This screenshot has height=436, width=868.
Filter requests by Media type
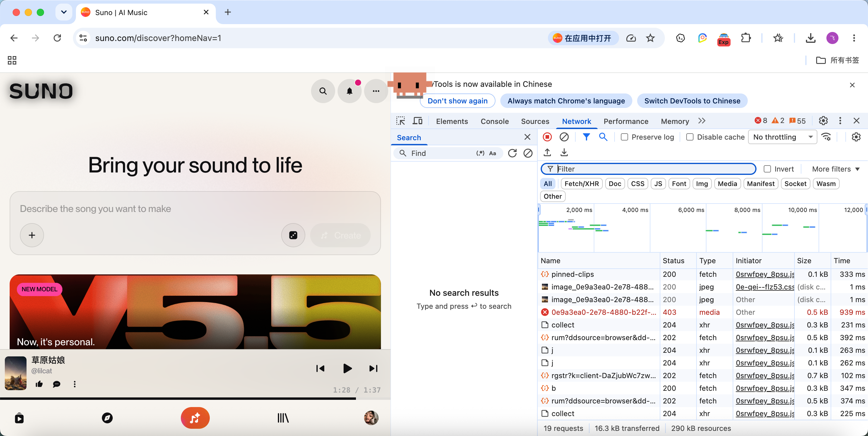[727, 184]
